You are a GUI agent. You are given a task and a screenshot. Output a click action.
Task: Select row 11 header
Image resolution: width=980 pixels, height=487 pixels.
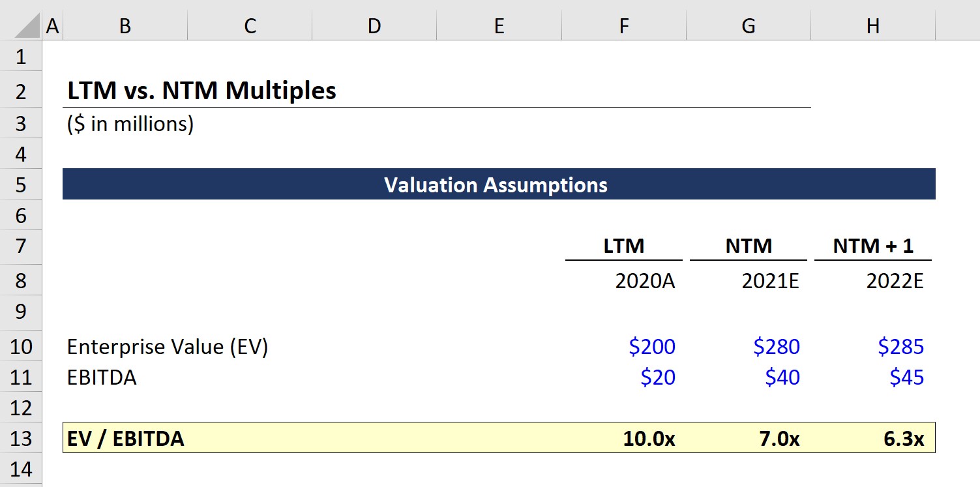[x=21, y=377]
